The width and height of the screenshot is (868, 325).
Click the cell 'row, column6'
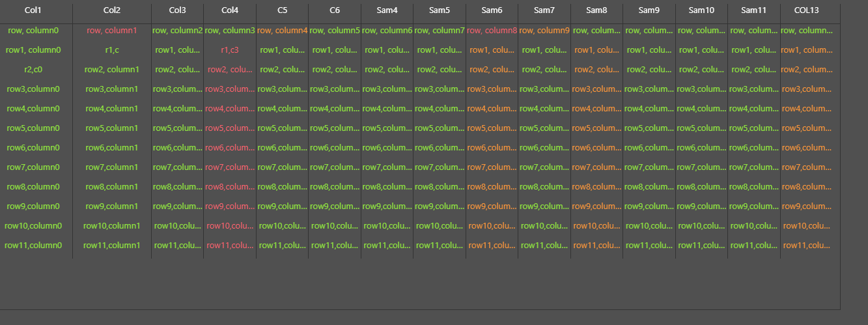tap(387, 31)
